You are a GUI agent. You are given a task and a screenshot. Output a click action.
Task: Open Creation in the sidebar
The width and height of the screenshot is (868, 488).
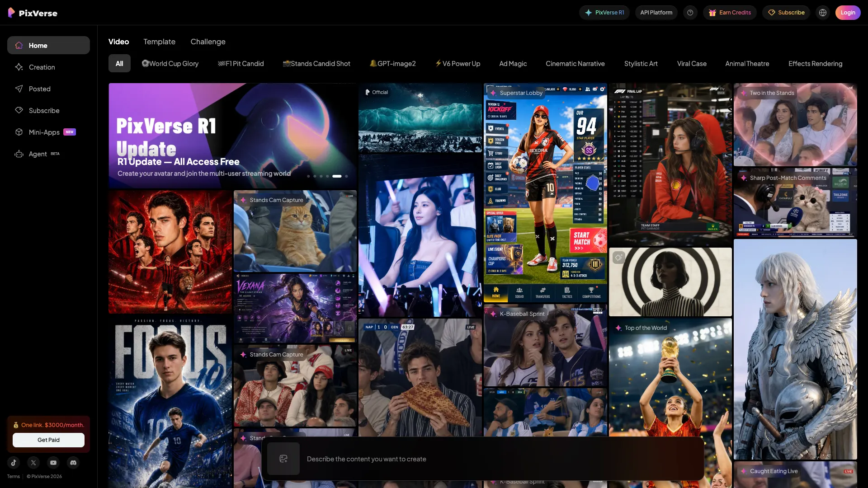point(48,67)
